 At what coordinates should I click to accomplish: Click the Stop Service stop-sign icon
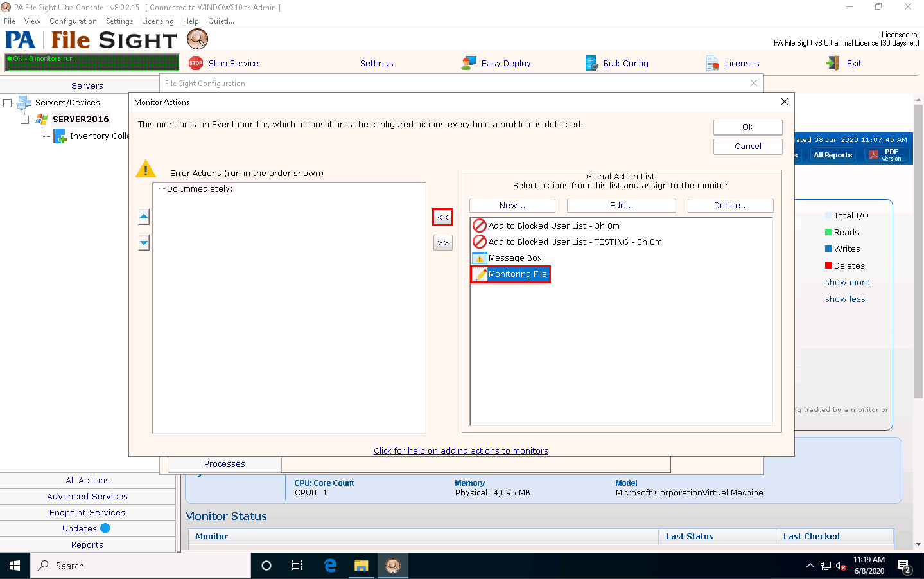[x=196, y=63]
